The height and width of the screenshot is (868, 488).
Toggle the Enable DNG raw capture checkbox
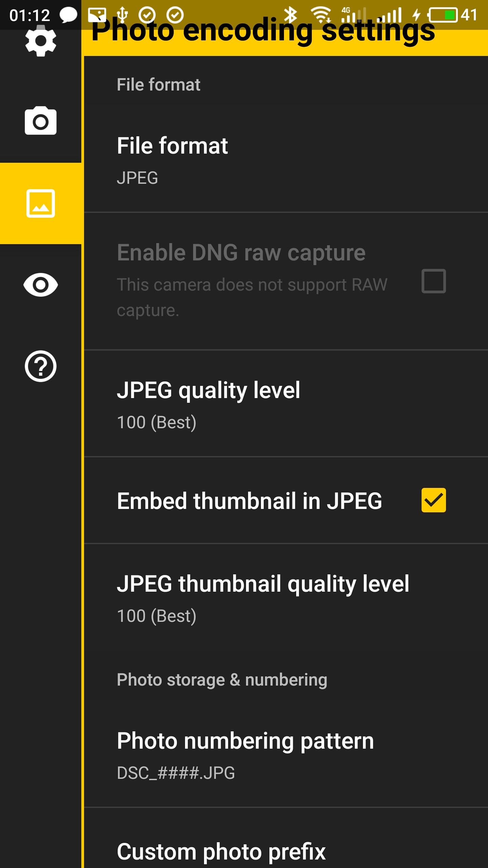pos(433,281)
